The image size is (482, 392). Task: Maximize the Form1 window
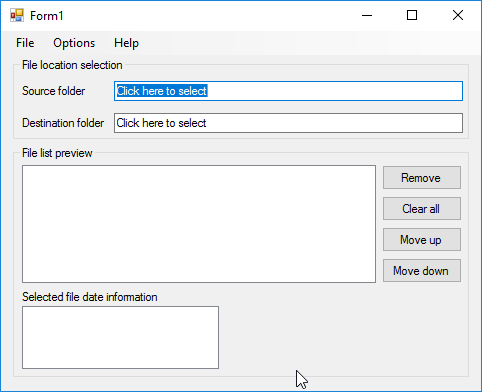pos(412,15)
